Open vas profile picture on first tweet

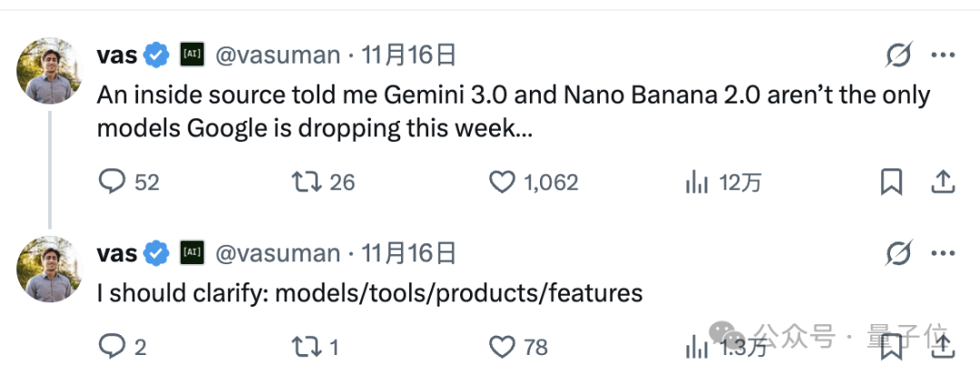point(50,70)
